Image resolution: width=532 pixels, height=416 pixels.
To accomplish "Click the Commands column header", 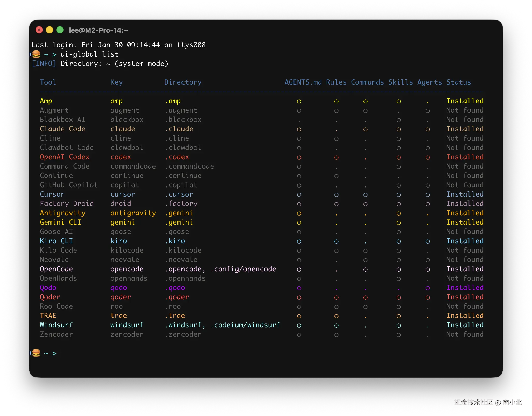I will click(367, 82).
